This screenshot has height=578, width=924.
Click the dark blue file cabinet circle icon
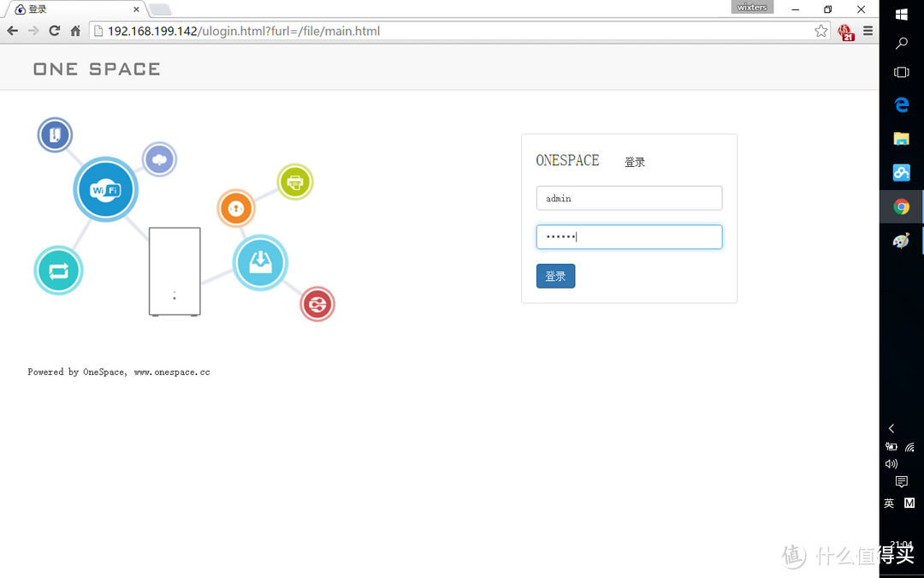pos(55,134)
